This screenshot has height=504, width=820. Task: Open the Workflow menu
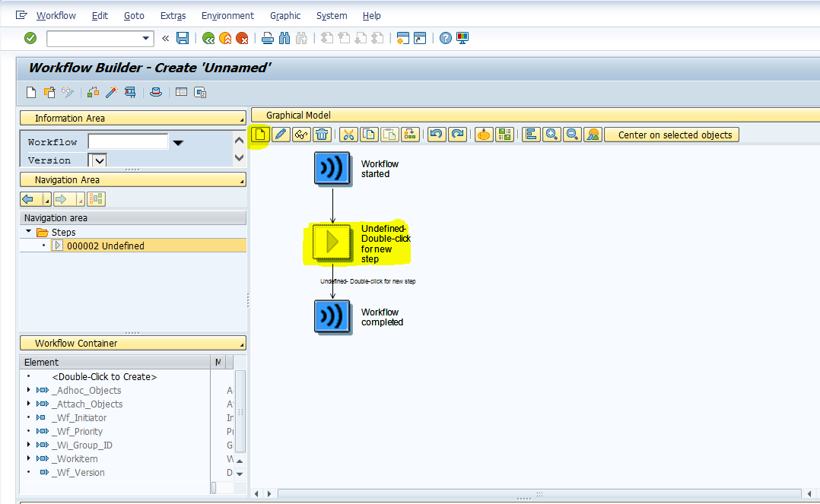pos(56,15)
